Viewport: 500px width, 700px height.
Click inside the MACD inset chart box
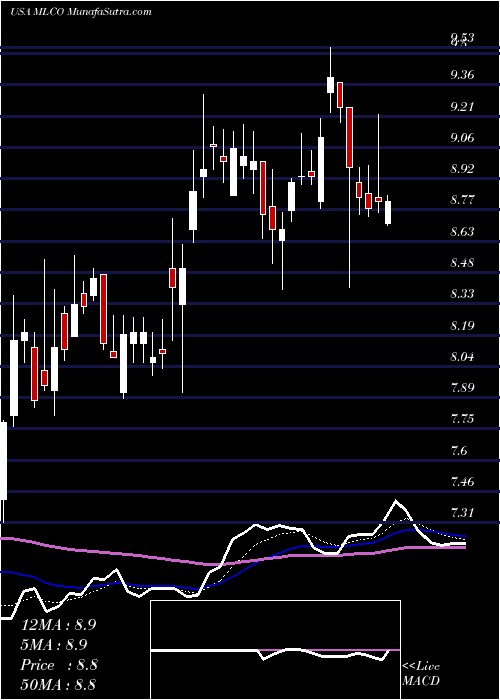pyautogui.click(x=275, y=650)
